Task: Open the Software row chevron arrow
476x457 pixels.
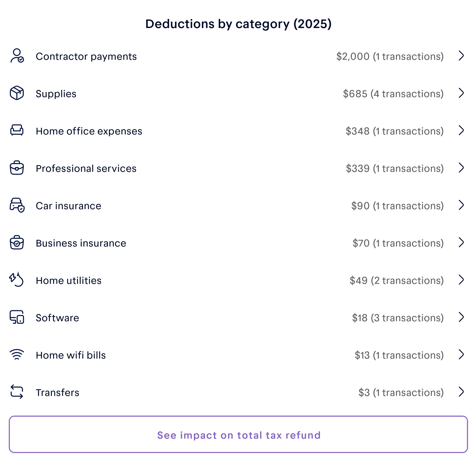Action: point(461,317)
